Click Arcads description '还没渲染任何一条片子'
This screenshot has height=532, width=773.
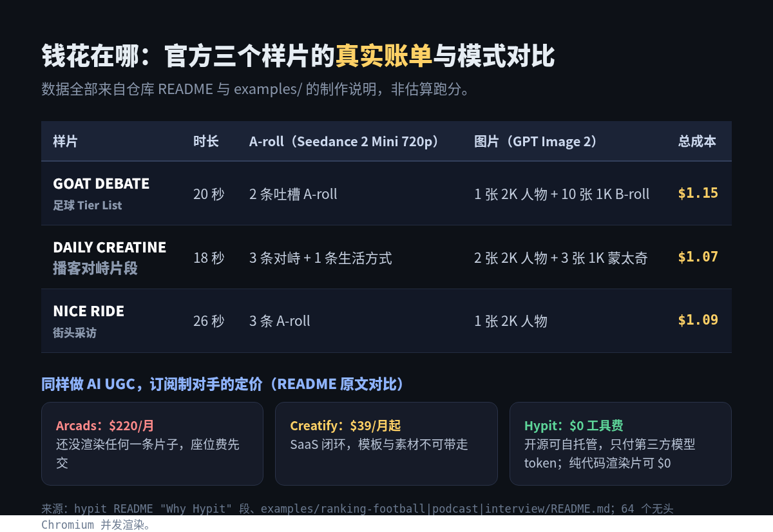148,453
